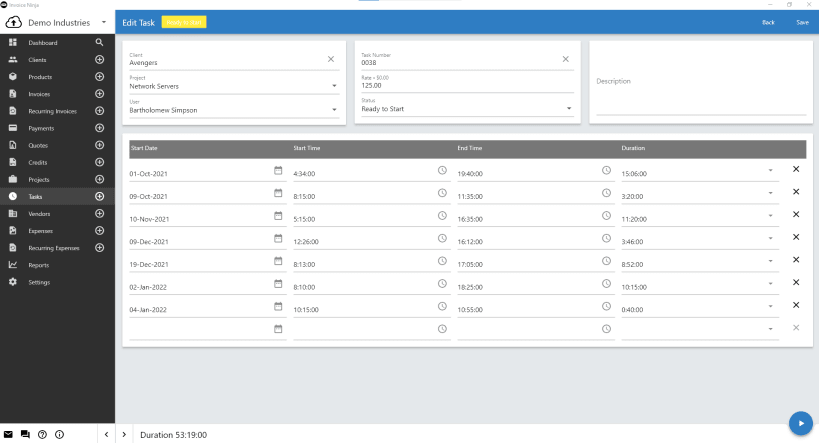
Task: Expand duration dropdown for 11:20:00
Action: [770, 216]
